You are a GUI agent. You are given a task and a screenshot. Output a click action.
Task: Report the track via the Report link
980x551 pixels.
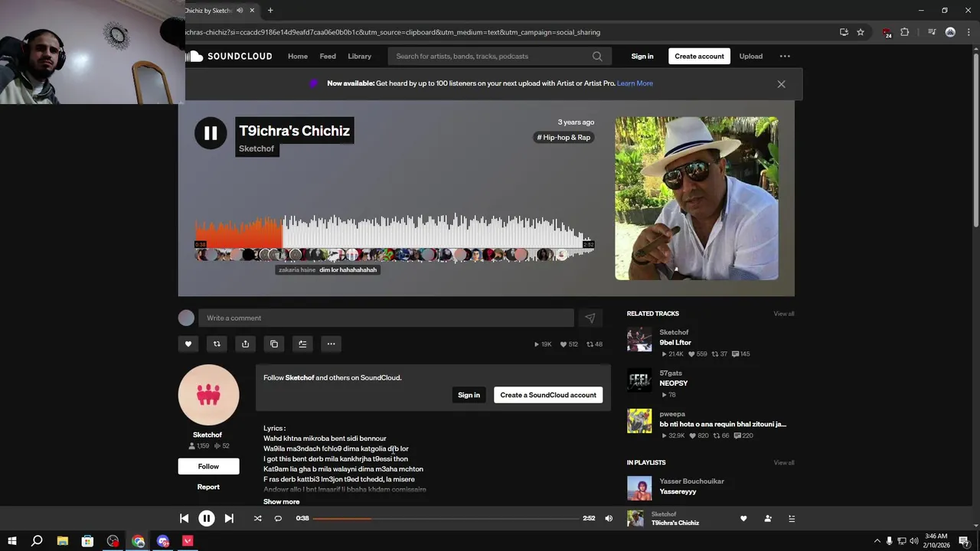click(208, 487)
